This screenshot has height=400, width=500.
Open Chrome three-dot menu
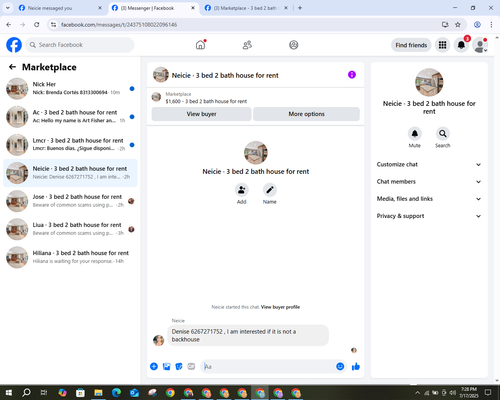491,24
